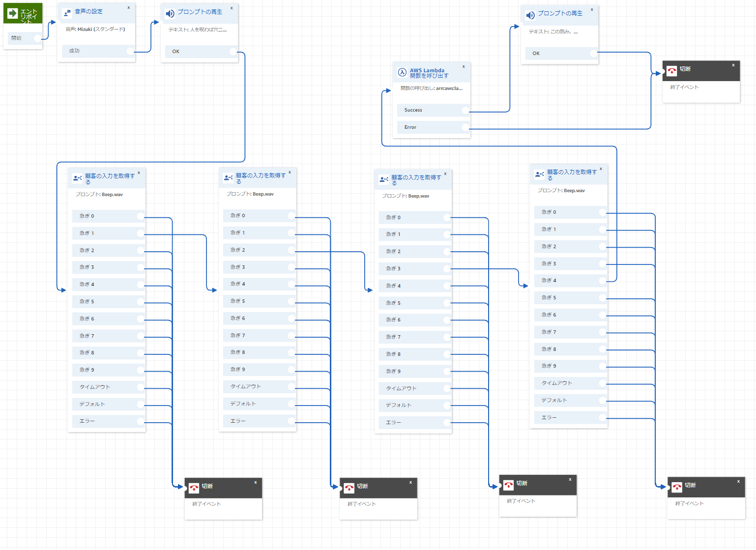Viewport: 756px width, 550px height.
Task: Select the 急ぎ 1 branch in the leftmost input block
Action: click(x=108, y=233)
